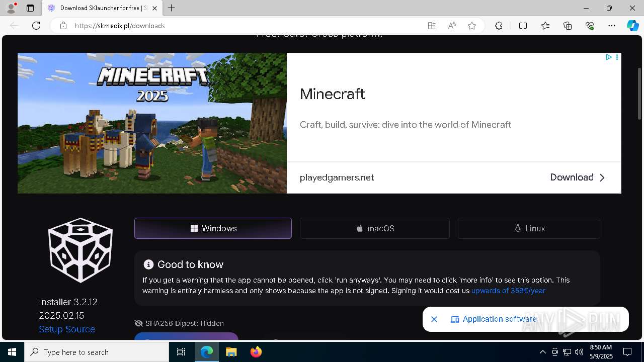Viewport: 644px width, 362px height.
Task: Open File Explorer from taskbar
Action: point(231,352)
